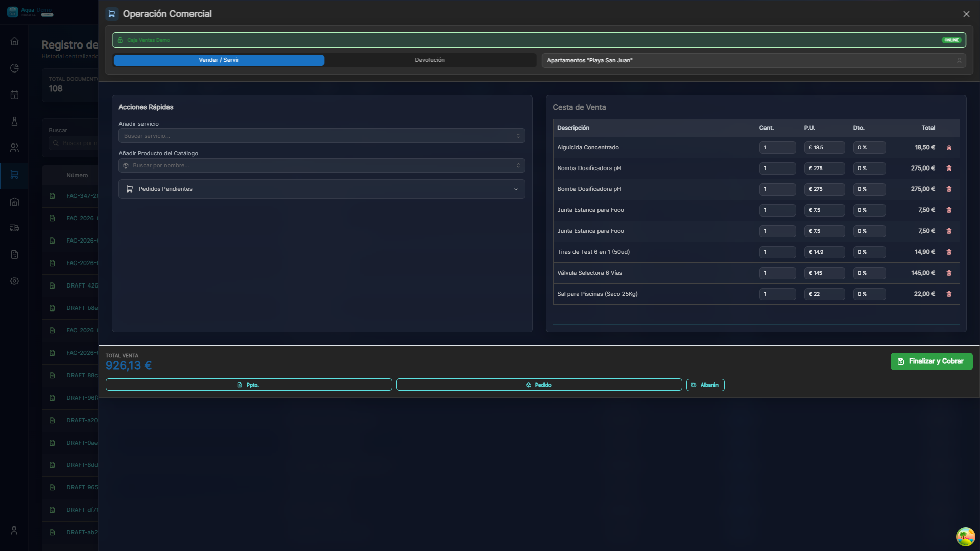Open the customers people icon in sidebar
This screenshot has width=980, height=551.
pyautogui.click(x=14, y=148)
